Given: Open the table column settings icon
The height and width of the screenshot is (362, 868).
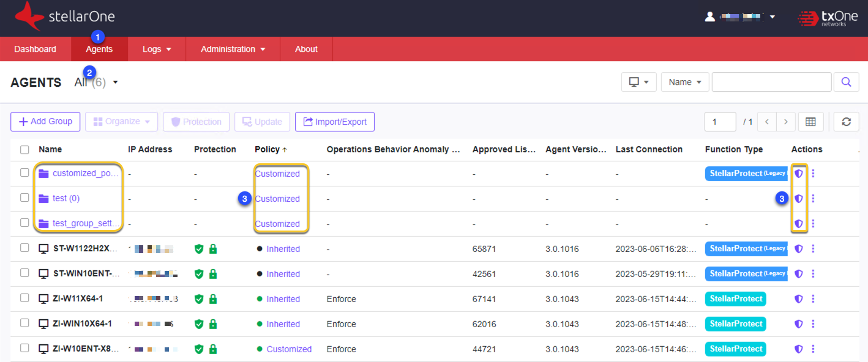Looking at the screenshot, I should coord(810,122).
